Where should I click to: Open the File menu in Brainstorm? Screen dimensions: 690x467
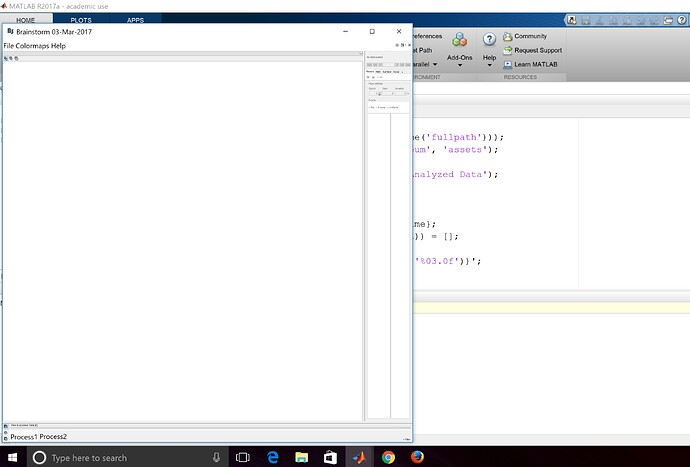(10, 46)
